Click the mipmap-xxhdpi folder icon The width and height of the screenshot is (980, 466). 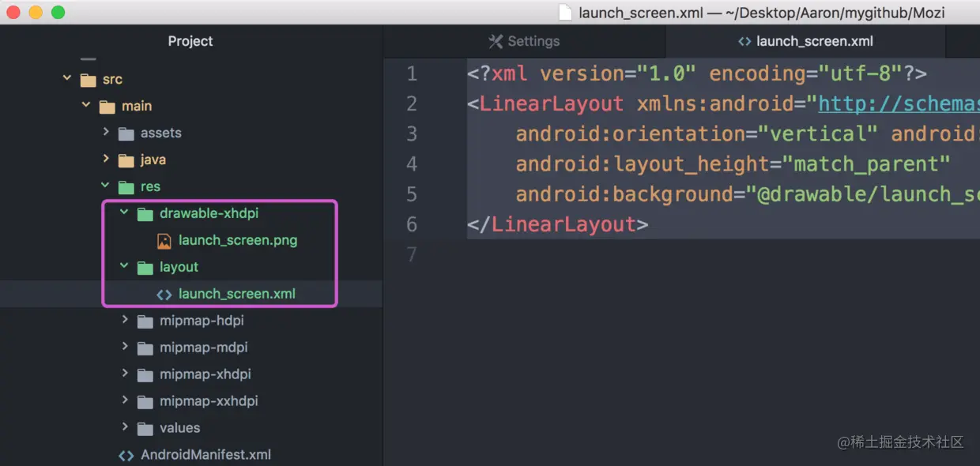click(145, 402)
